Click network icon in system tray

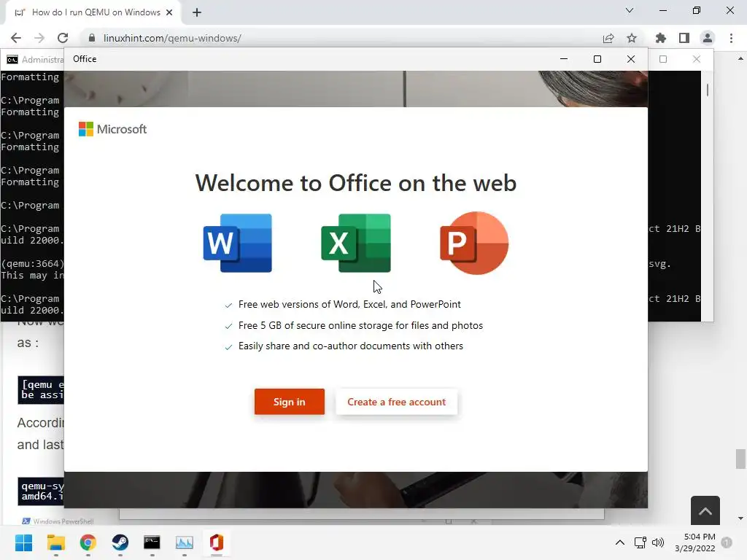coord(640,542)
